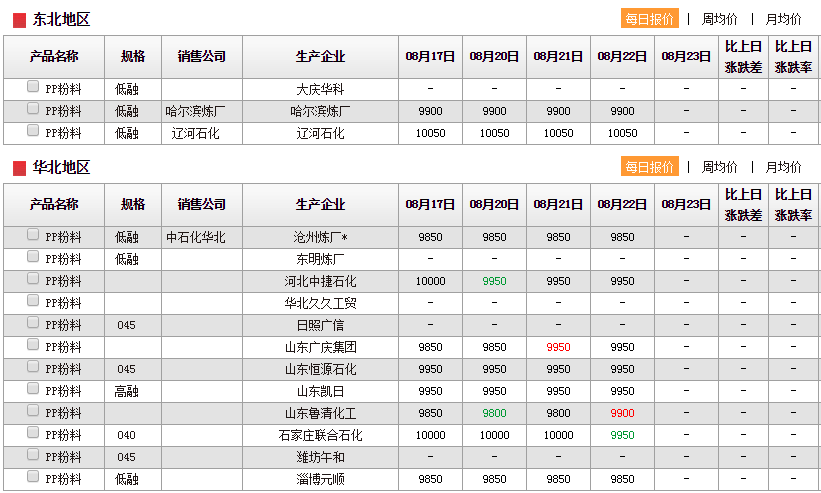
Task: Click the 东北地区 section heading
Action: [61, 19]
